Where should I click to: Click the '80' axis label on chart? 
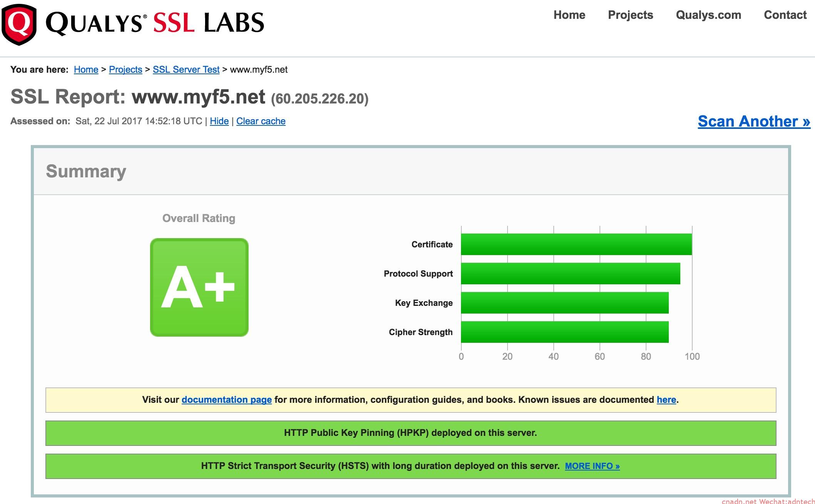pos(646,357)
